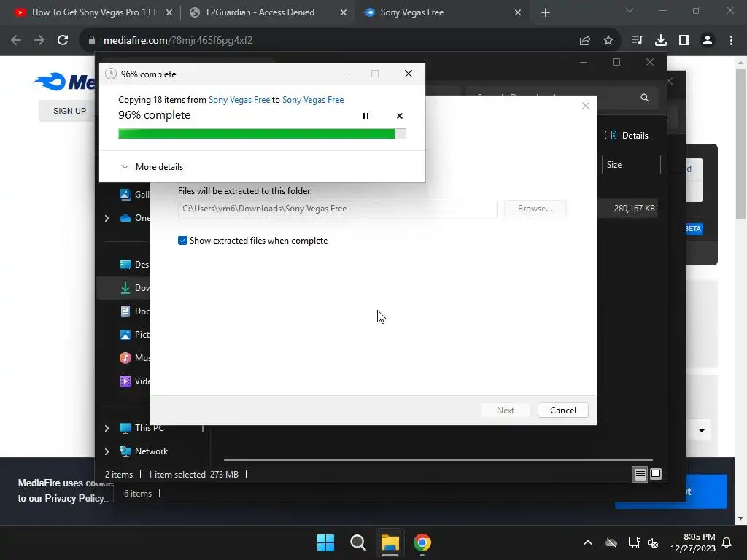The image size is (747, 560).
Task: Expand the Network tree node
Action: pyautogui.click(x=107, y=451)
